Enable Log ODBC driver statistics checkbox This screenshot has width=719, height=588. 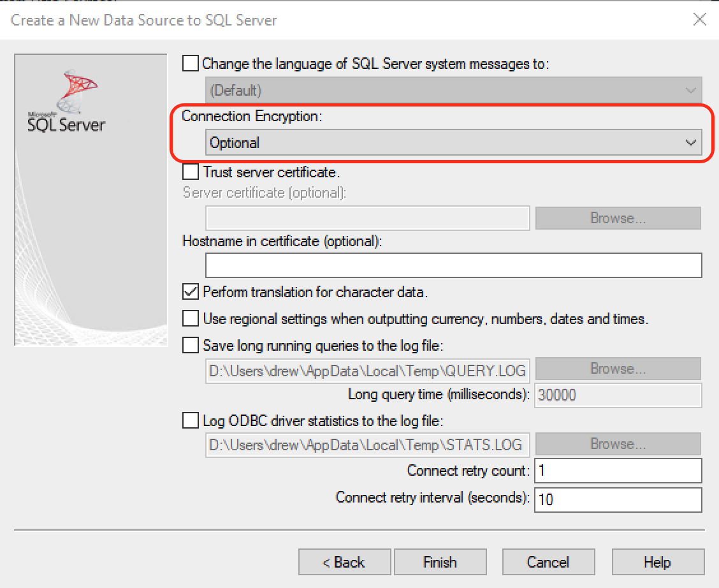[191, 421]
